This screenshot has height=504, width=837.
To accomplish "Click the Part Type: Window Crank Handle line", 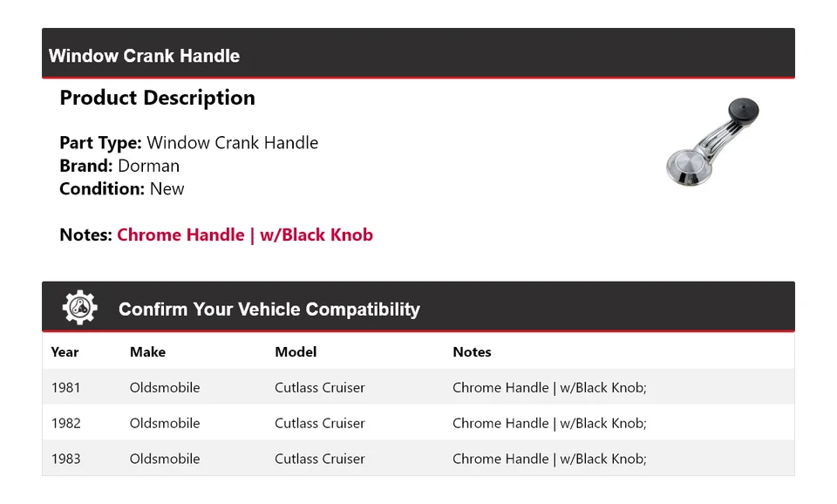I will coord(188,143).
